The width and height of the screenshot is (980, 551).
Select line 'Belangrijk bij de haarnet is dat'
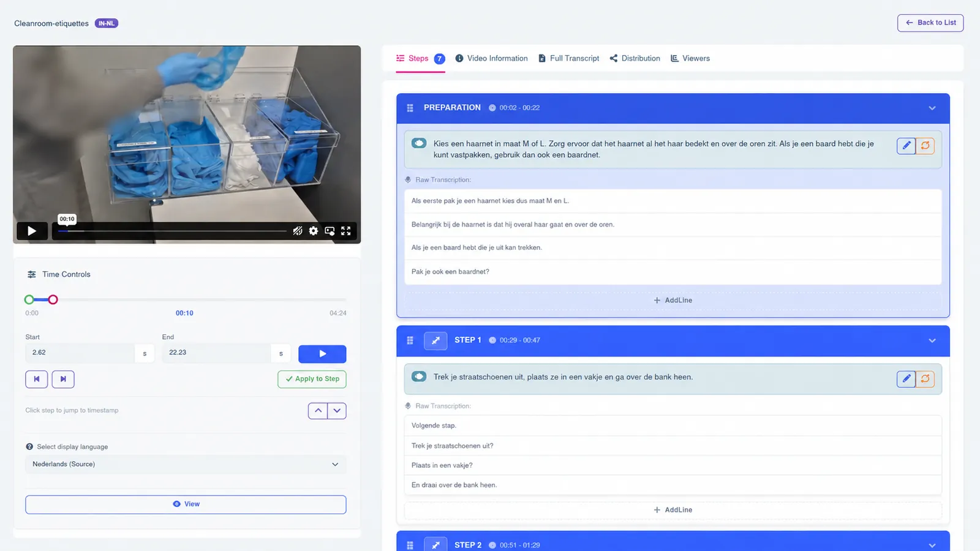pos(673,225)
